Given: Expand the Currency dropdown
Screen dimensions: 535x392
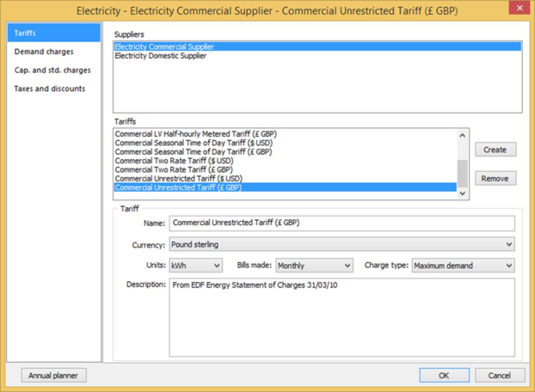Looking at the screenshot, I should [341, 245].
